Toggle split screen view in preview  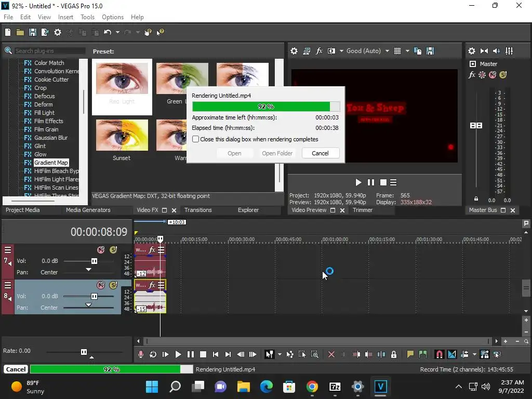[331, 51]
